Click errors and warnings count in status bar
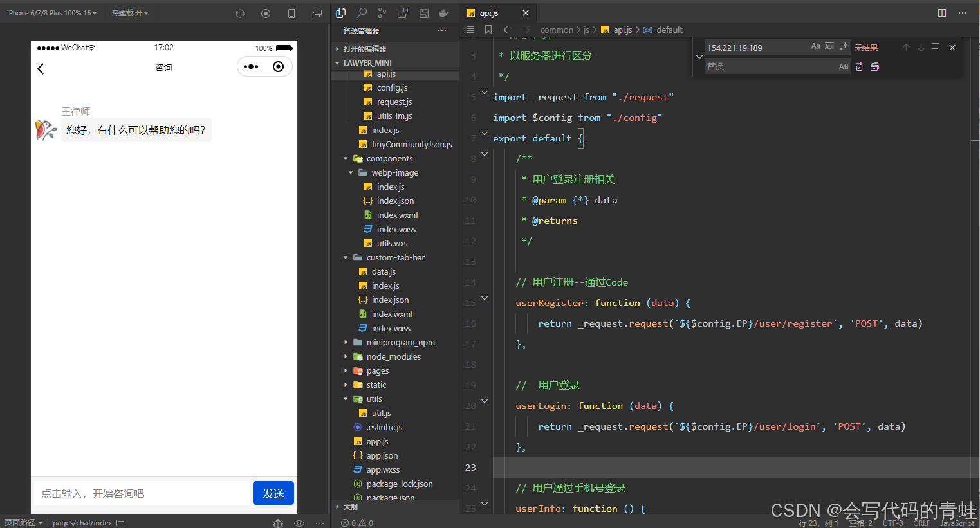 [x=357, y=523]
